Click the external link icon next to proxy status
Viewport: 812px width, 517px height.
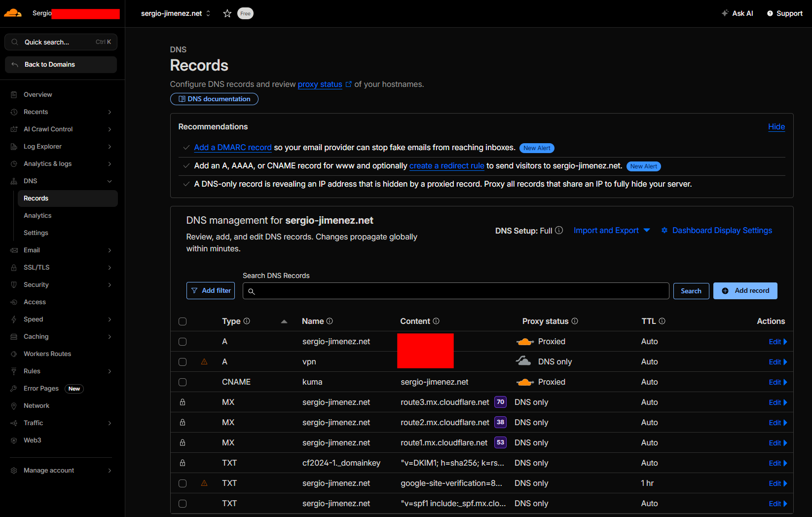(x=349, y=84)
